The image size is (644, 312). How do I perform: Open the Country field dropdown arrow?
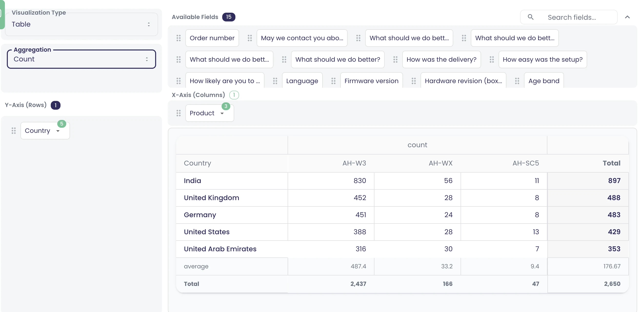click(x=58, y=131)
